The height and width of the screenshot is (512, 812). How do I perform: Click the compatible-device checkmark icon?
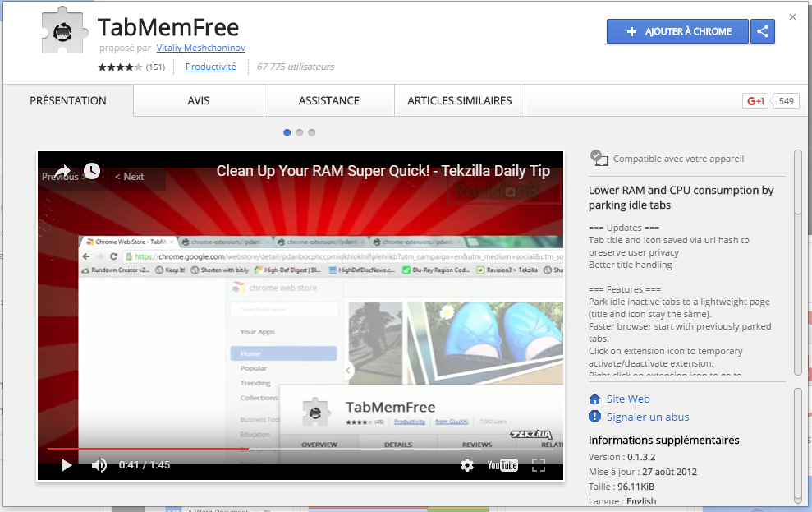(x=599, y=158)
